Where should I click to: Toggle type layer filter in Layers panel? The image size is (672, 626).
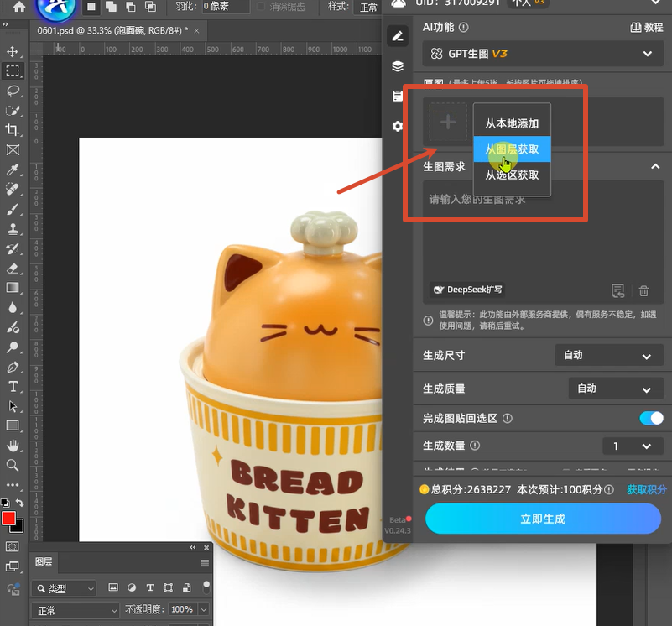[150, 587]
